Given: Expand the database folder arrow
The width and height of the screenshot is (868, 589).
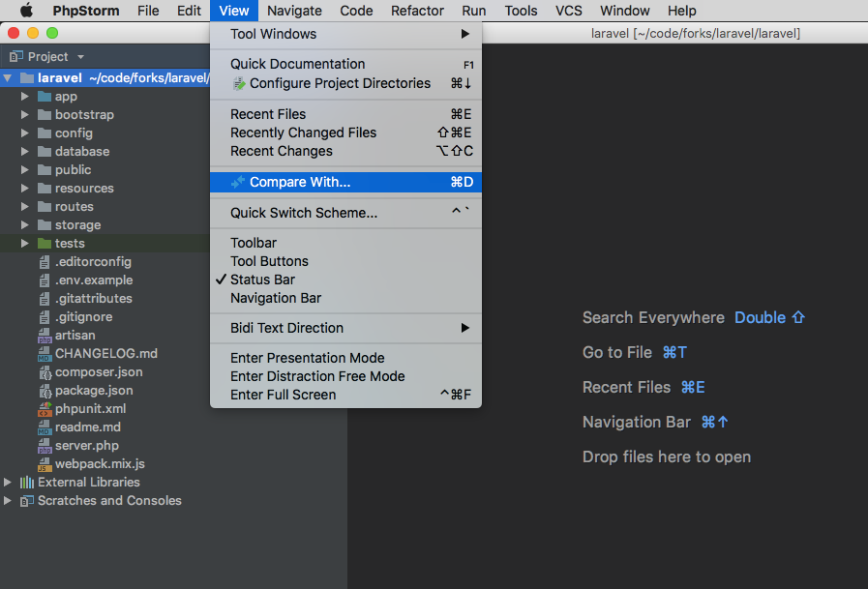Looking at the screenshot, I should [x=24, y=151].
